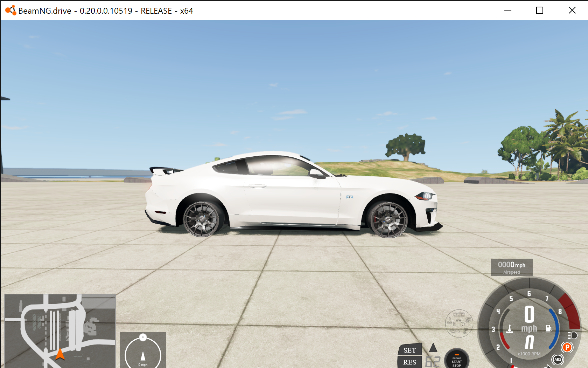Click the white car's rear wheel

click(201, 219)
